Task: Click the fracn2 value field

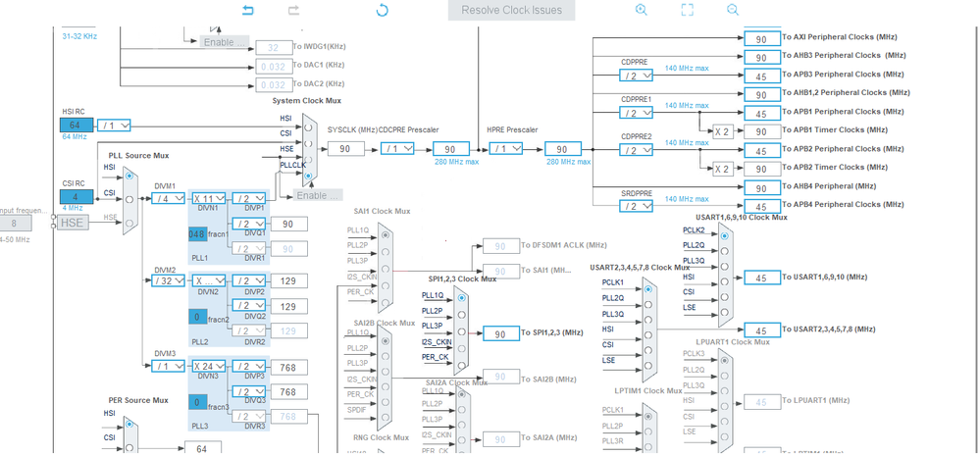Action: tap(197, 318)
